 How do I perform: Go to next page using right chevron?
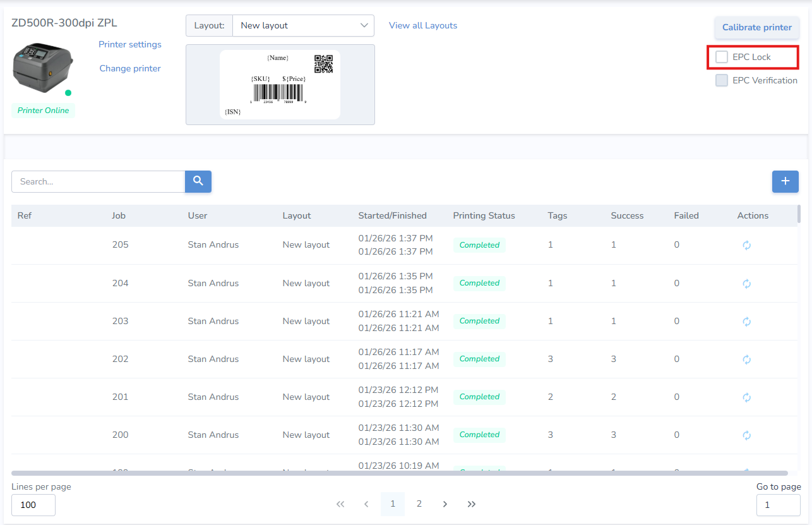coord(445,504)
